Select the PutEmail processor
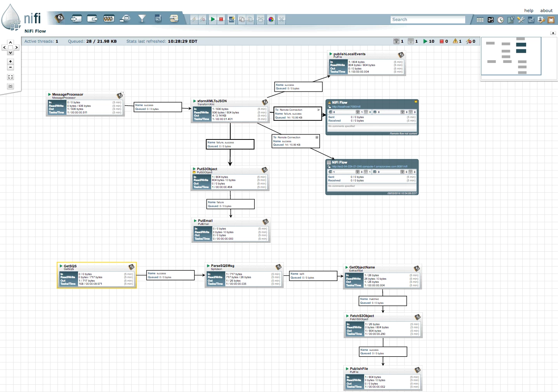This screenshot has height=392, width=558. coord(231,230)
